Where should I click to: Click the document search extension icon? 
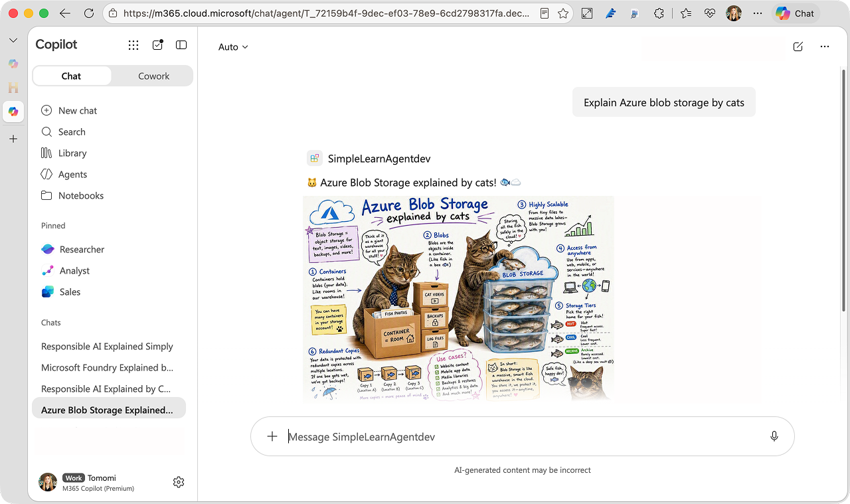point(635,13)
